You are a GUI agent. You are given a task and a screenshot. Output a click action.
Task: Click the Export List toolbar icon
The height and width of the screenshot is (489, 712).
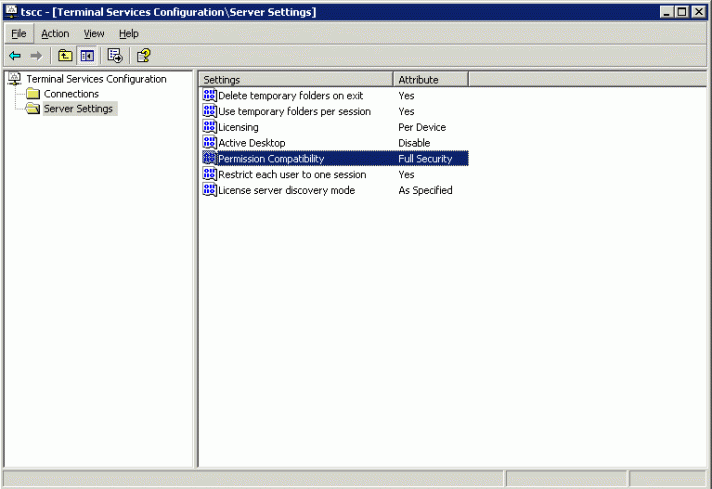pos(115,56)
